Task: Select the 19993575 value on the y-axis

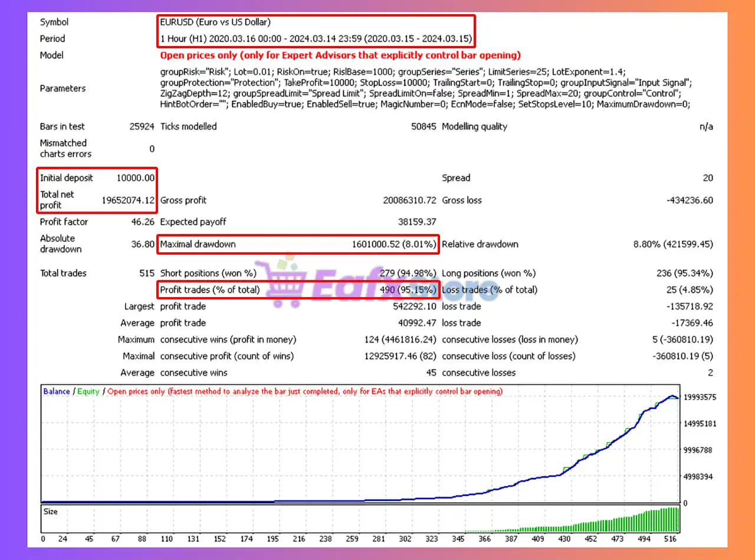Action: click(x=700, y=397)
